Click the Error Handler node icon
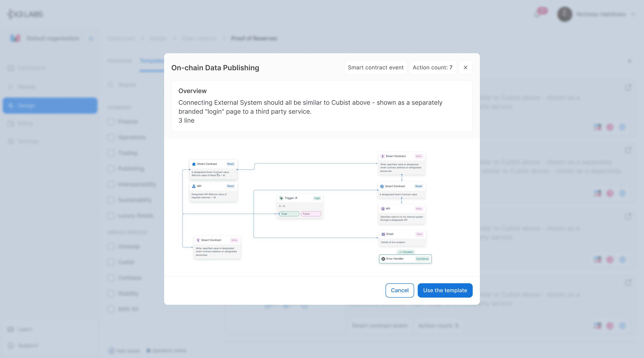Viewport: 644px width, 358px height. pyautogui.click(x=383, y=259)
